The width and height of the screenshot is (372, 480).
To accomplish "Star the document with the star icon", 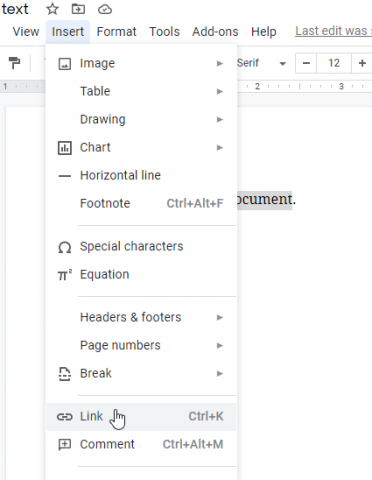I will 52,9.
